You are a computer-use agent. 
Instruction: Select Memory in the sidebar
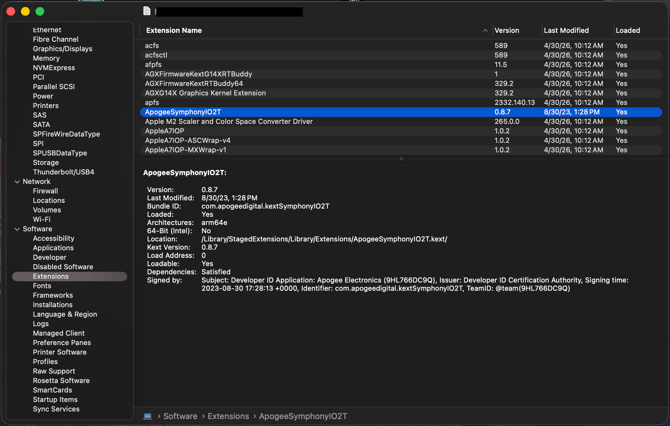46,58
